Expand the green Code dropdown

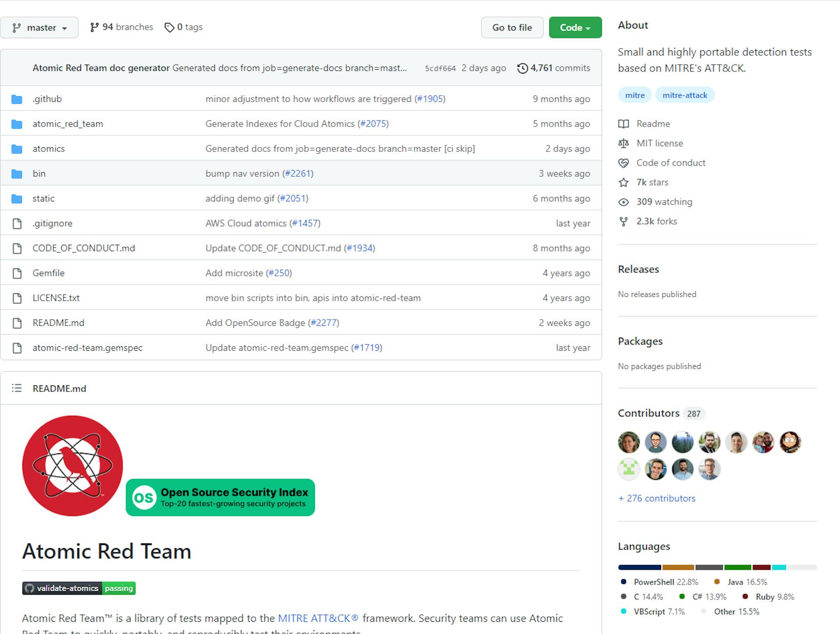tap(575, 27)
